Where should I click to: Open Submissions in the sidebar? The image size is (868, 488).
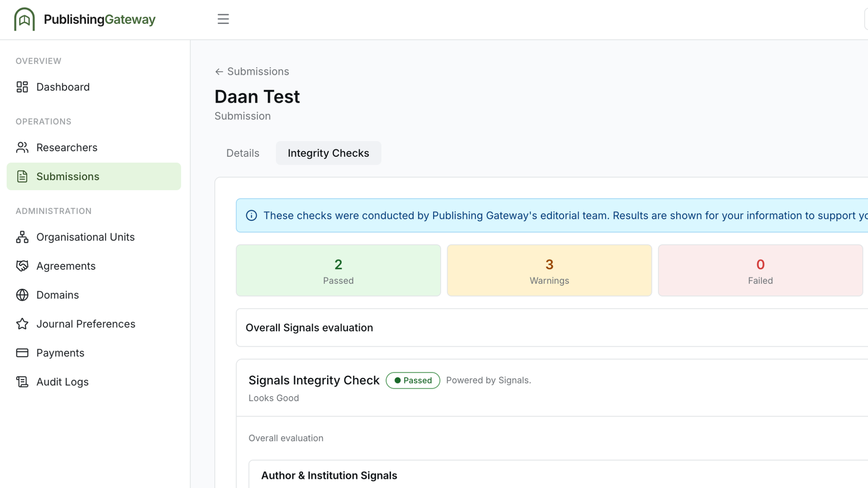pyautogui.click(x=94, y=176)
